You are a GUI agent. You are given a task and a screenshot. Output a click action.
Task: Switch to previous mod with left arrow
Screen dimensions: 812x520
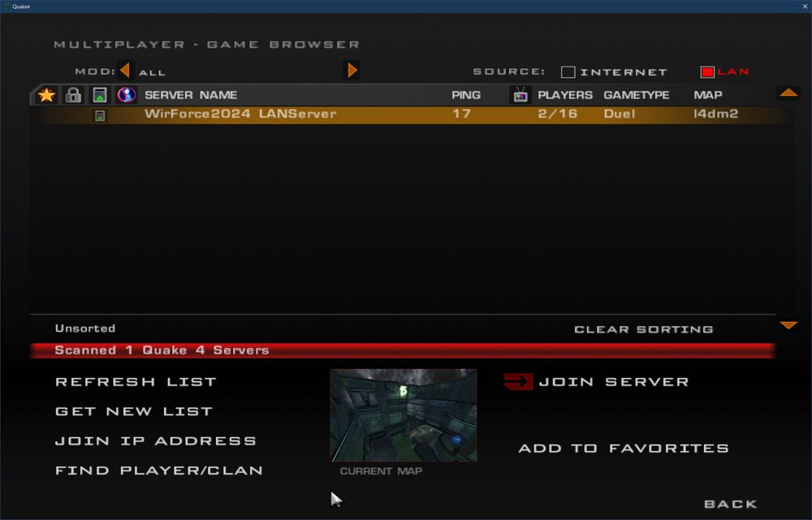click(124, 70)
